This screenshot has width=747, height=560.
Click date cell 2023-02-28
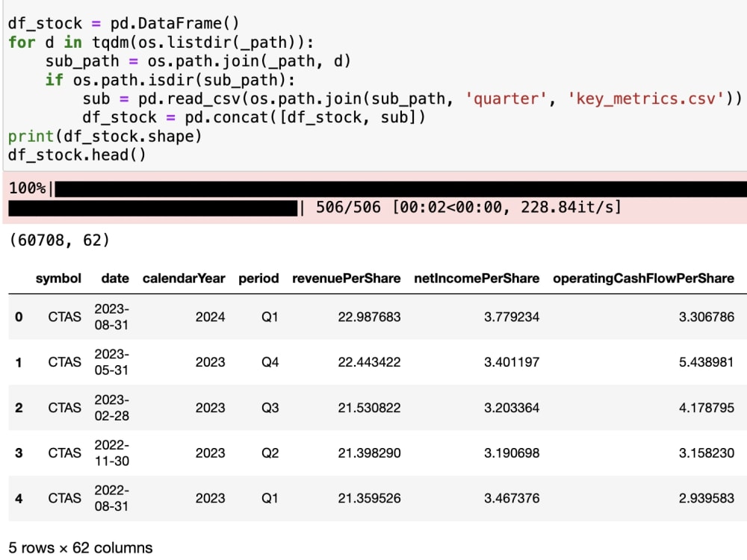click(111, 408)
